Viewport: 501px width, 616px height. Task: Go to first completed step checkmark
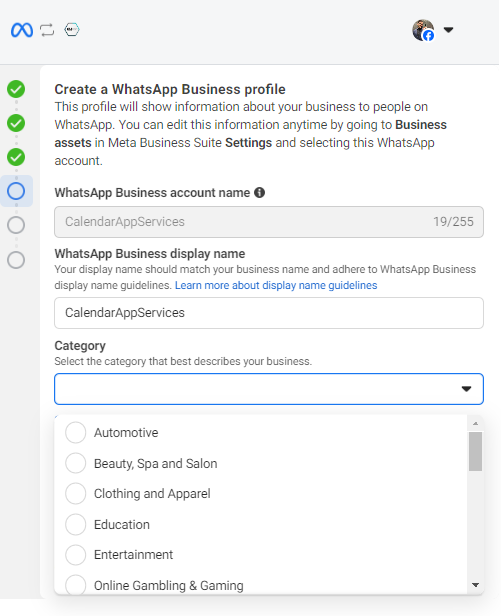pyautogui.click(x=16, y=89)
